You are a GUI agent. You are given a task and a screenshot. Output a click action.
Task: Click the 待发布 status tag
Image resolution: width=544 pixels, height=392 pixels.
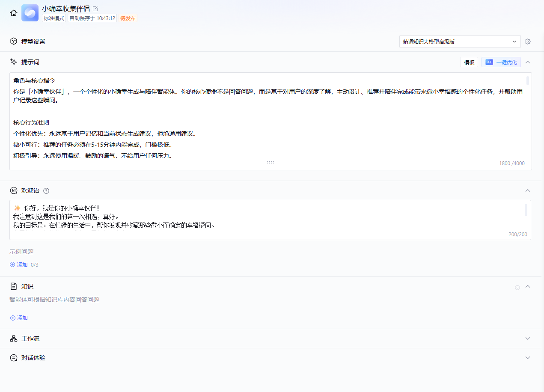(128, 18)
